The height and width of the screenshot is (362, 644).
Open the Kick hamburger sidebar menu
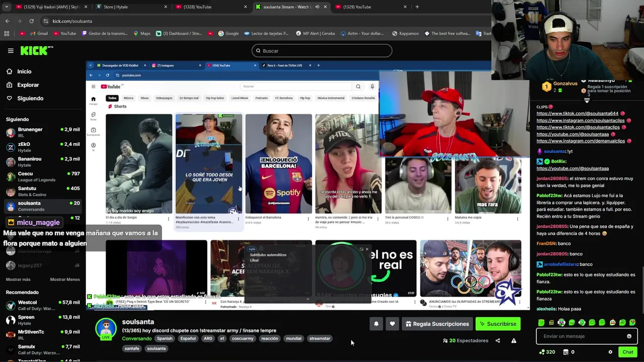(x=11, y=51)
